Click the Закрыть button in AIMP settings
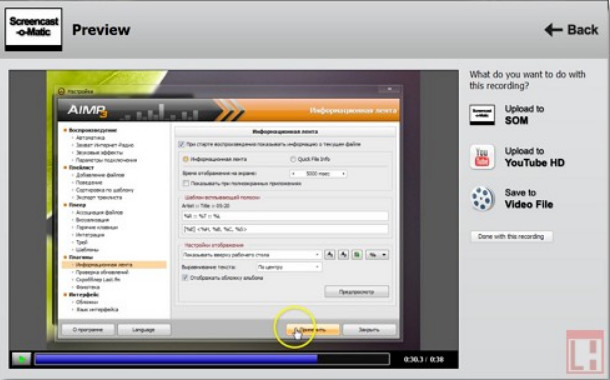 point(369,330)
